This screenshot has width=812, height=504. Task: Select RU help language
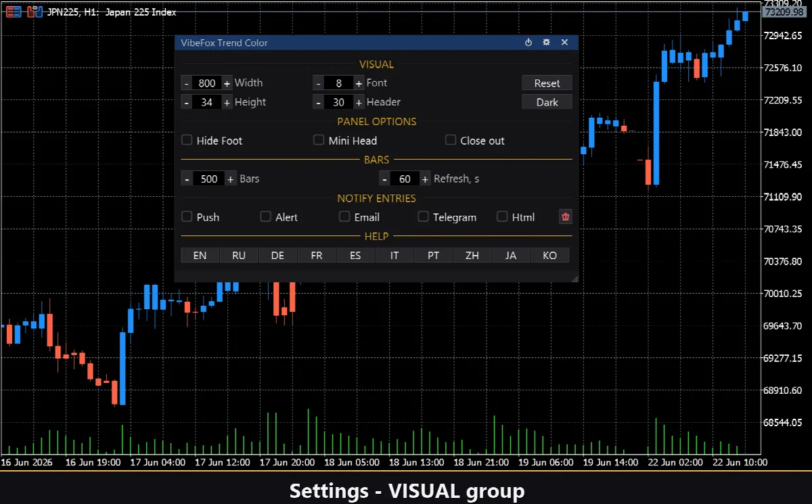[x=239, y=256]
